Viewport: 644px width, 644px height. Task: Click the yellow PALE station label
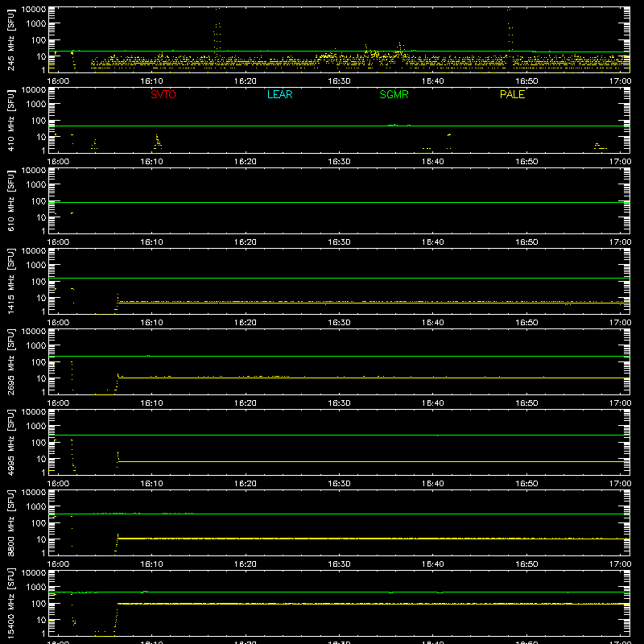[x=512, y=94]
